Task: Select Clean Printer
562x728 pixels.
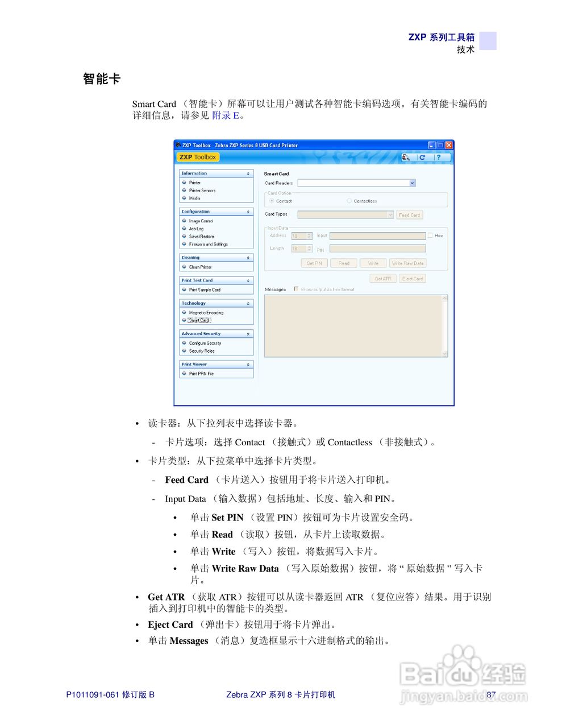Action: [200, 267]
